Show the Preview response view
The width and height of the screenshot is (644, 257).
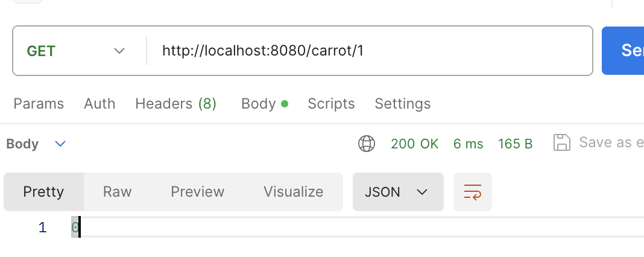[x=198, y=192]
